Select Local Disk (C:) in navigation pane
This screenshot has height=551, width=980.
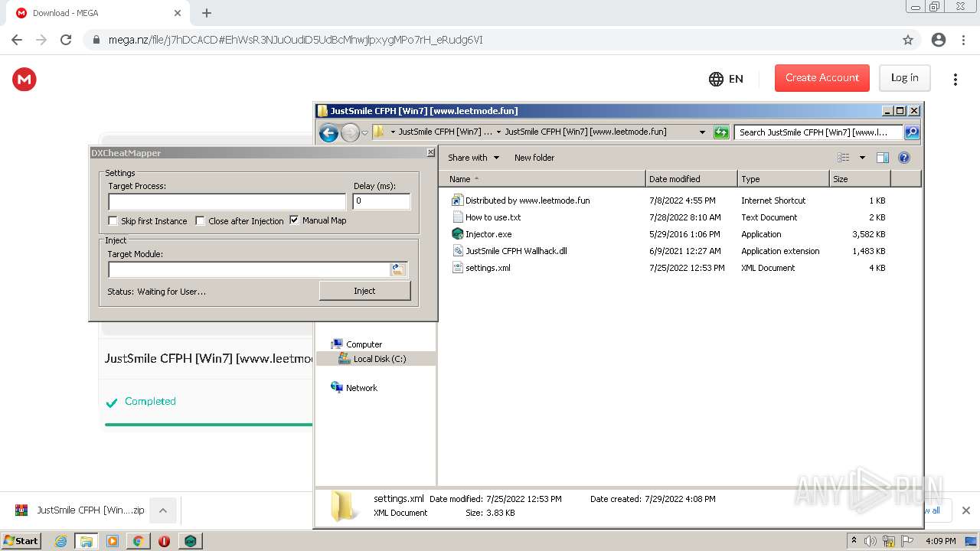click(379, 359)
